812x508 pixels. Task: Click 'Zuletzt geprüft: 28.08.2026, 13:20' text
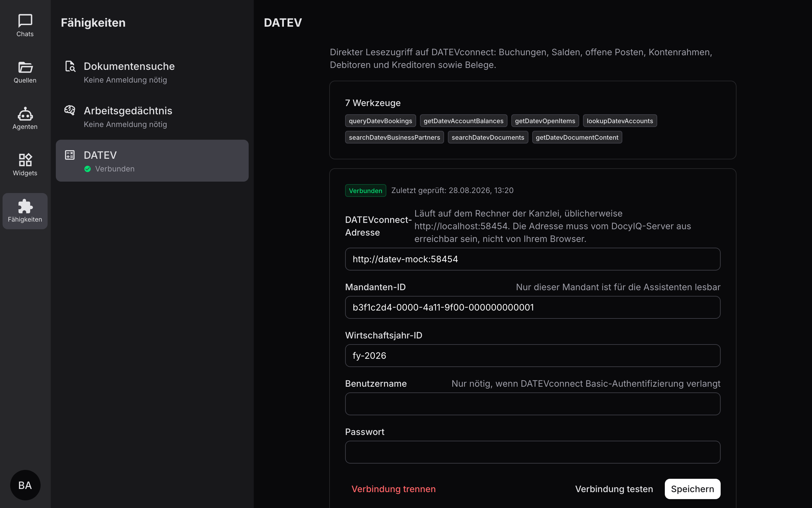[452, 190]
